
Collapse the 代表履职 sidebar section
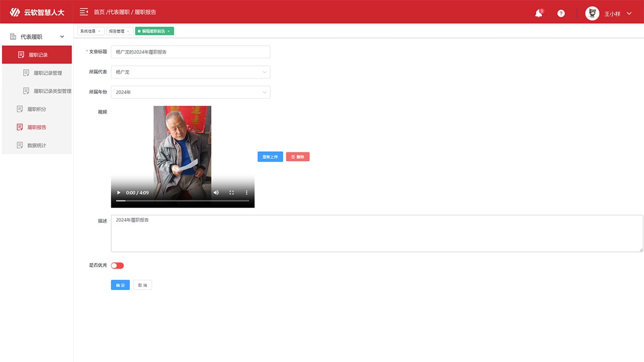tap(62, 37)
